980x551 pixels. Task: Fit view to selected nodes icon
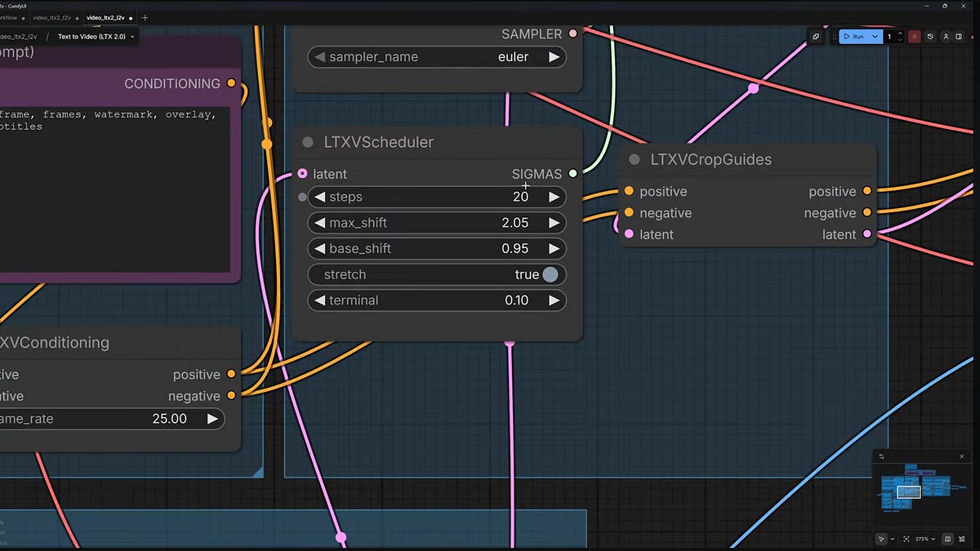coord(906,539)
